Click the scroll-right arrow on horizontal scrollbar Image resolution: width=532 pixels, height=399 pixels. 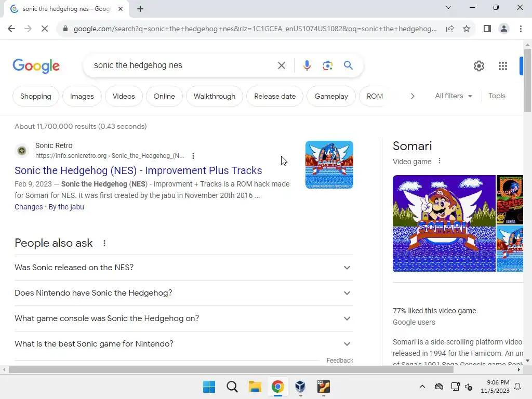pos(519,369)
